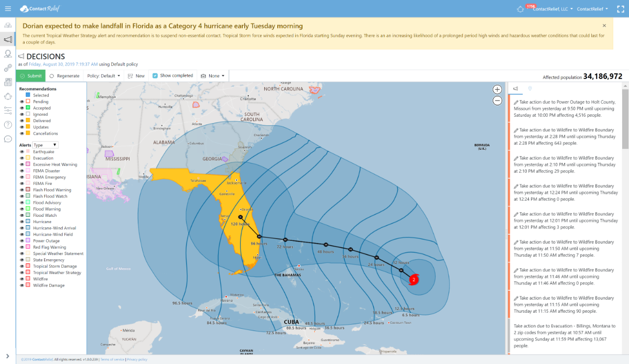Edit the Wildfire decision from 2:10 PM
Viewport: 629px width, 364px height.
[516, 158]
